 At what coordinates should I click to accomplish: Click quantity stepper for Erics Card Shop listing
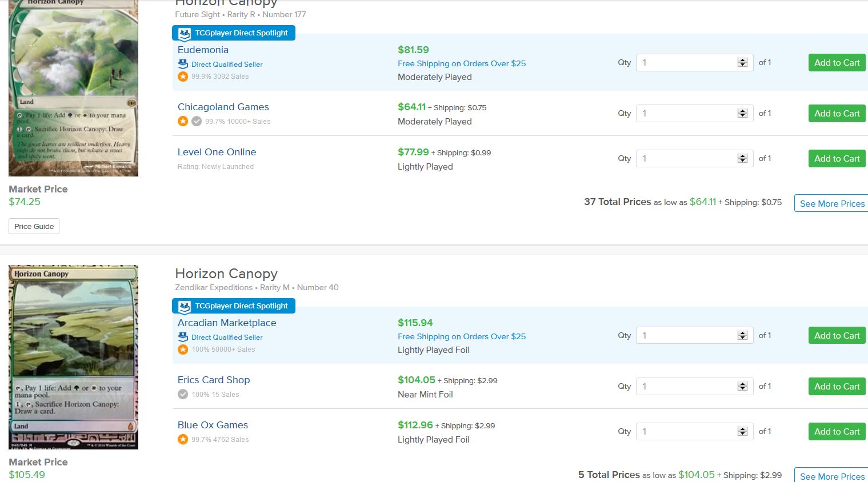tap(742, 387)
